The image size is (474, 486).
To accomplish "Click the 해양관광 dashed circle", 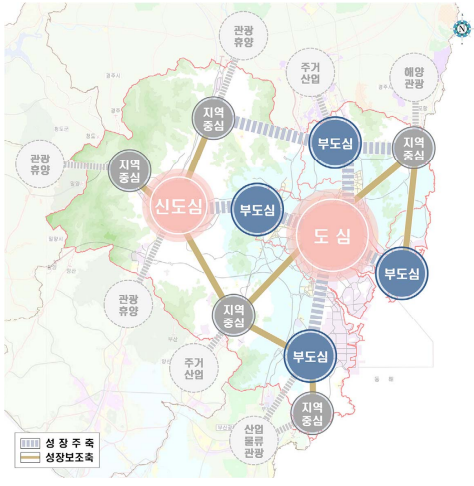I will point(414,77).
